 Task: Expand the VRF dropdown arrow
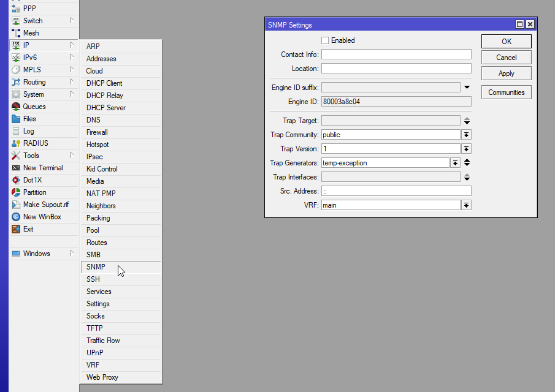[467, 205]
